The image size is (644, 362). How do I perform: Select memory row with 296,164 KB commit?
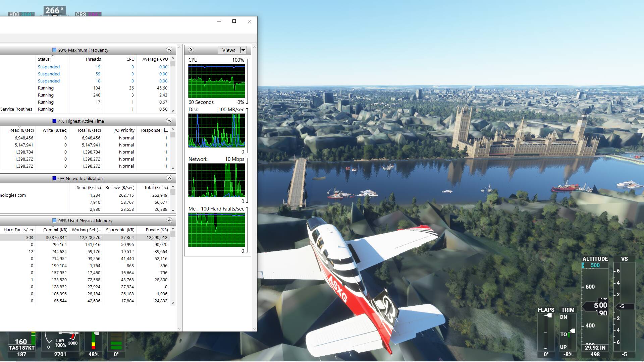click(85, 244)
